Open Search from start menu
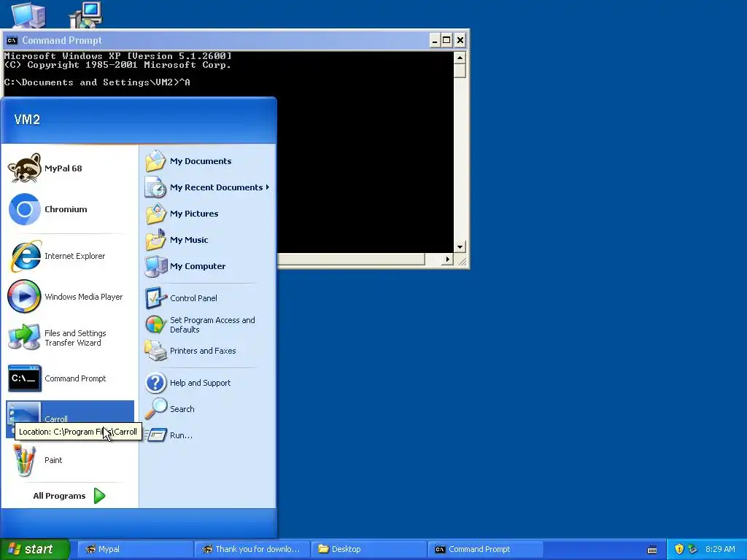This screenshot has height=560, width=747. pyautogui.click(x=207, y=409)
